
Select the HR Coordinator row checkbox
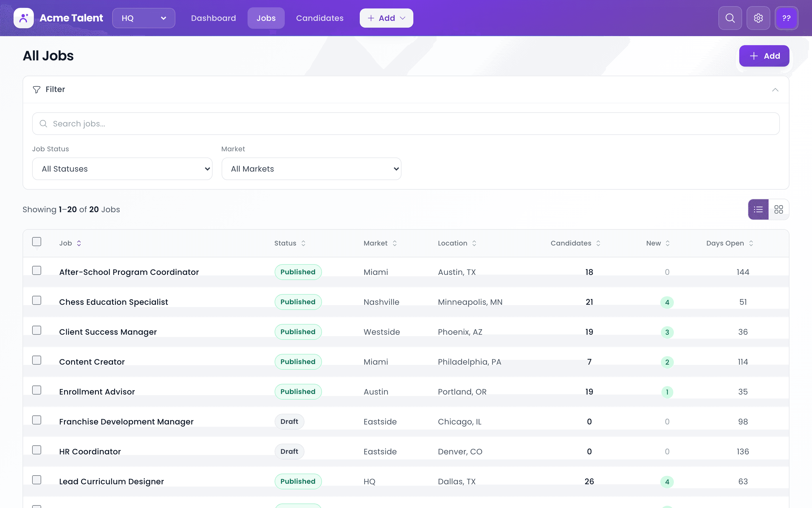pyautogui.click(x=37, y=450)
